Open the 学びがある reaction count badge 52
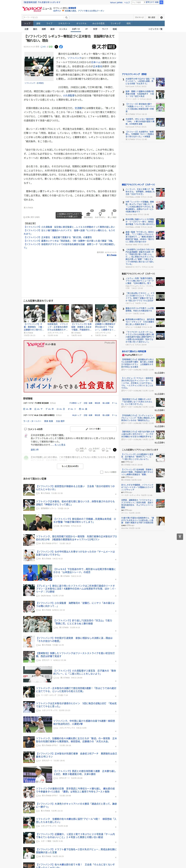186x868 pixels. (92, 211)
